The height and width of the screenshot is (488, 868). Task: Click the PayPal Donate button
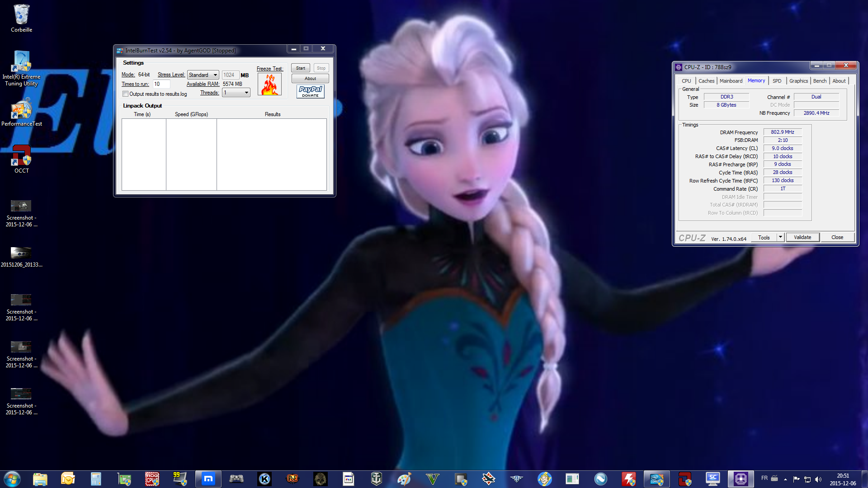point(311,92)
